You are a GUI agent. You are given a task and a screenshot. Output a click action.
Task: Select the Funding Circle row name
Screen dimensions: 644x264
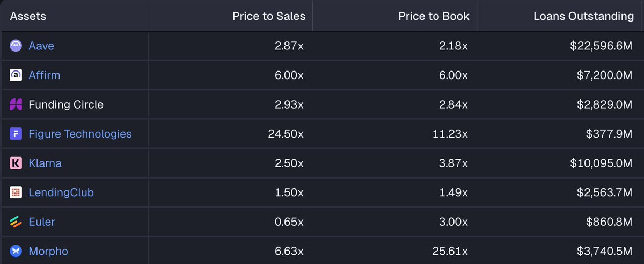point(66,104)
